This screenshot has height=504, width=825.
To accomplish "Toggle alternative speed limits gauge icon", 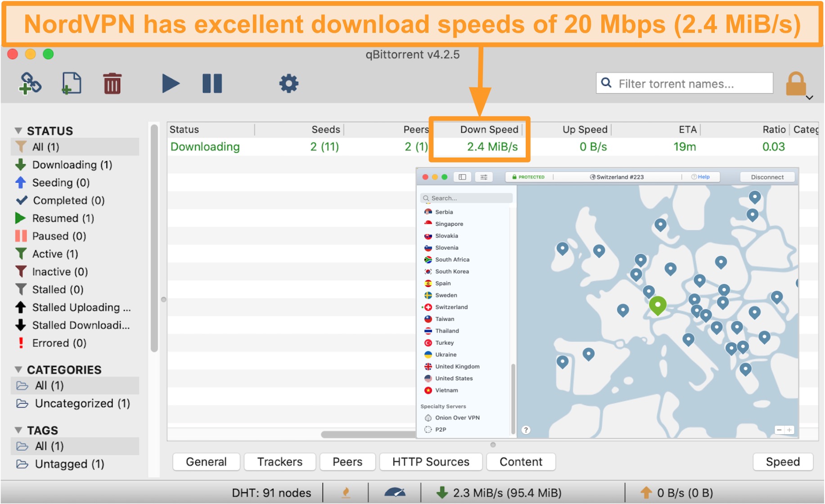I will point(395,493).
